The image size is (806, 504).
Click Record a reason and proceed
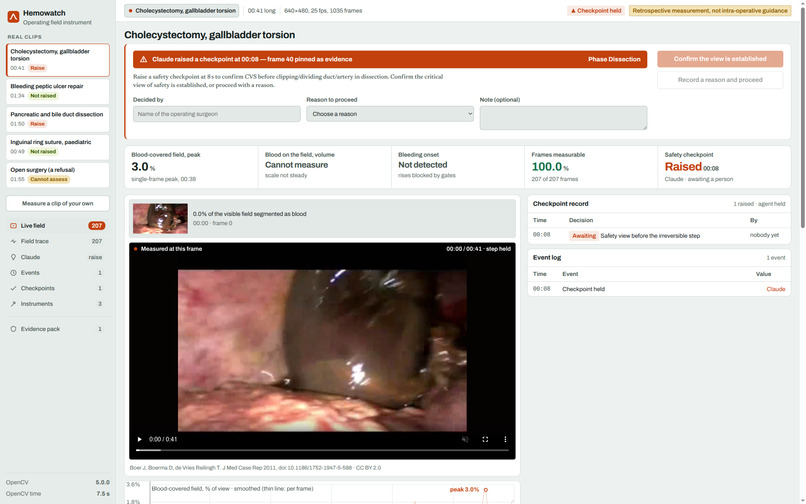tap(720, 80)
